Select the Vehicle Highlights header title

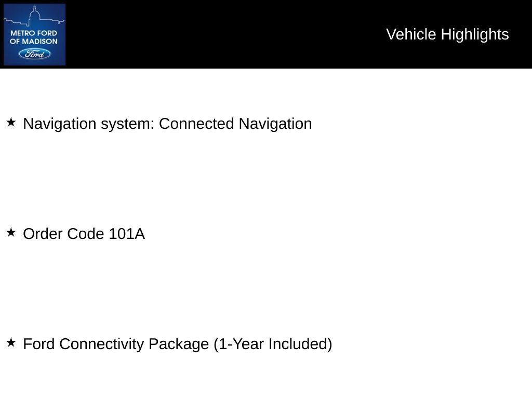point(447,34)
